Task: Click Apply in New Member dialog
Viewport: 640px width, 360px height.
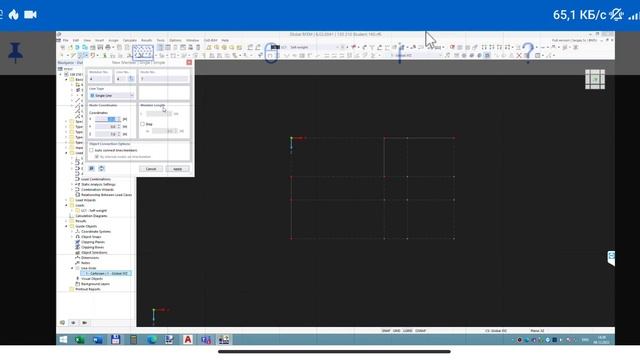Action: coord(178,169)
